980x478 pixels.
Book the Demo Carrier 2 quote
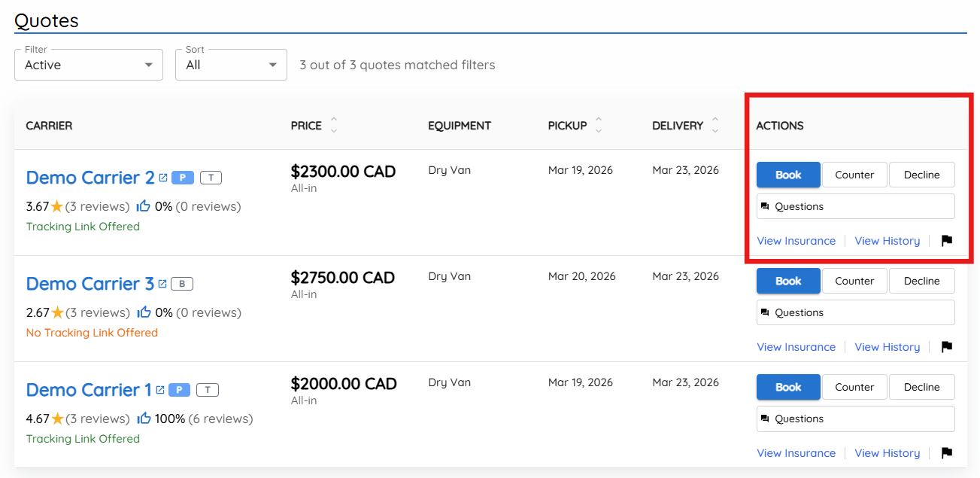pos(788,175)
